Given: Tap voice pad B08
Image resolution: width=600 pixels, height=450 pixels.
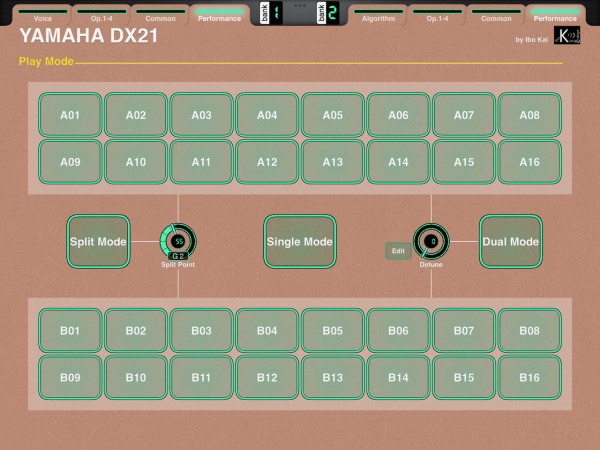Looking at the screenshot, I should (x=530, y=330).
